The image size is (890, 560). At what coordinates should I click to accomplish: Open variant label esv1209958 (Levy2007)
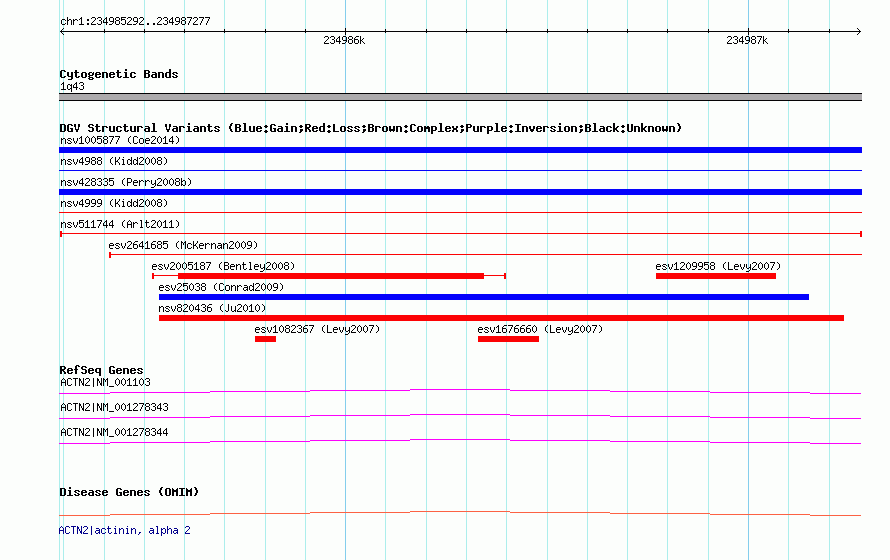coord(718,266)
